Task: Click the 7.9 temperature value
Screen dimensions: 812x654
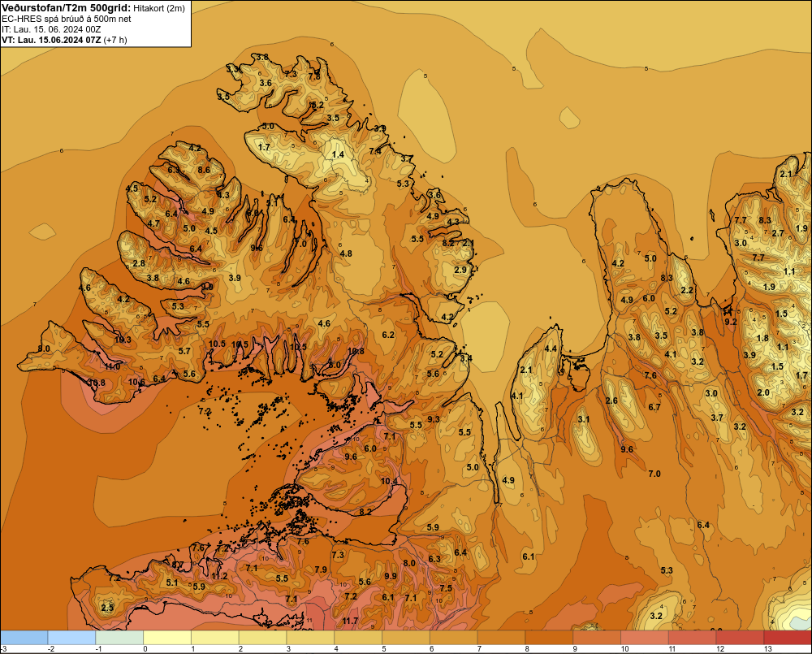Action: click(321, 569)
